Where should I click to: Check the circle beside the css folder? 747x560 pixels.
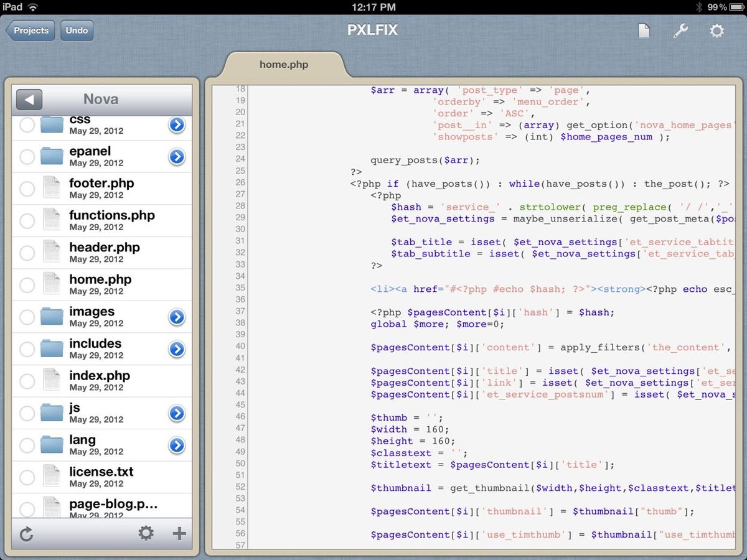point(26,124)
